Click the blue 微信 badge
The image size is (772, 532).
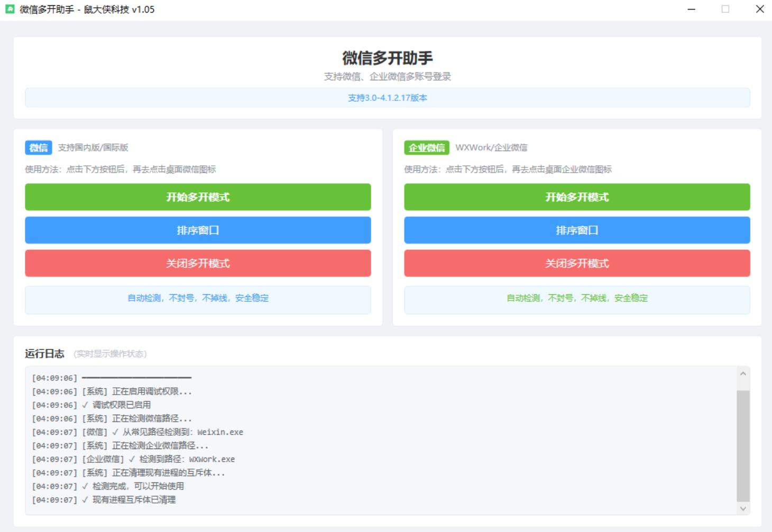(x=38, y=148)
